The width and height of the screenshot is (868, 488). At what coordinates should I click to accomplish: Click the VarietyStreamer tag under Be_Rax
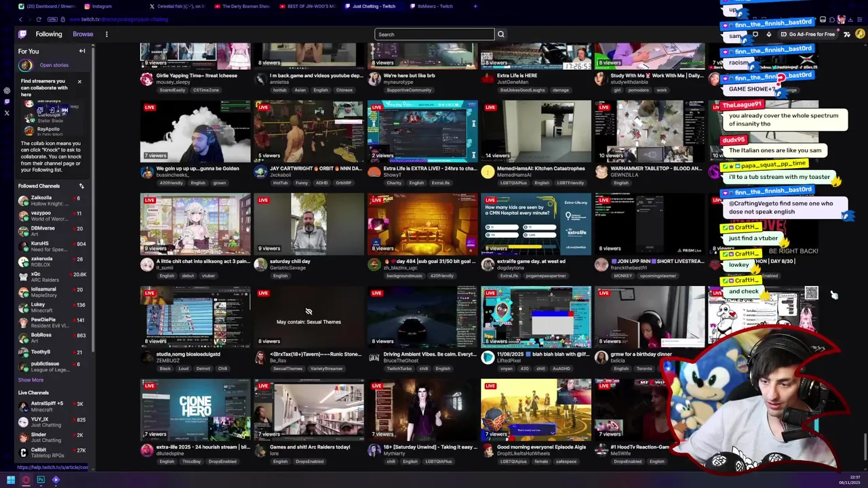point(327,369)
